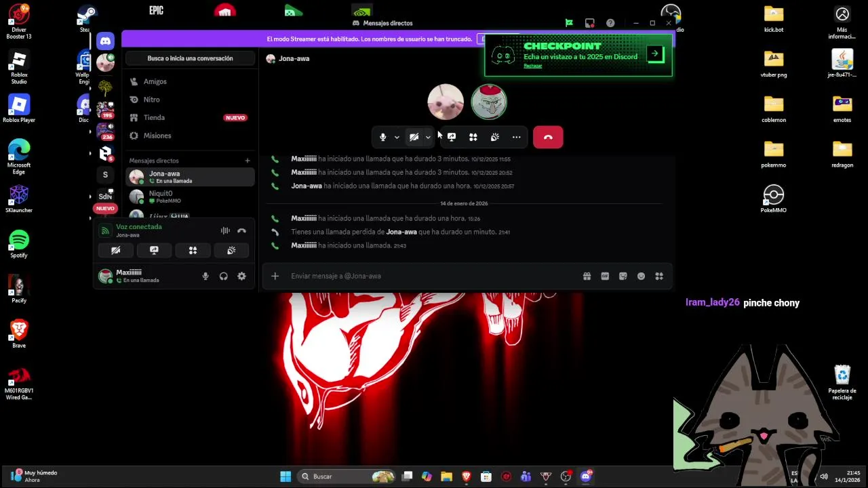
Task: Open Discord home direct messages icon
Action: [x=105, y=41]
